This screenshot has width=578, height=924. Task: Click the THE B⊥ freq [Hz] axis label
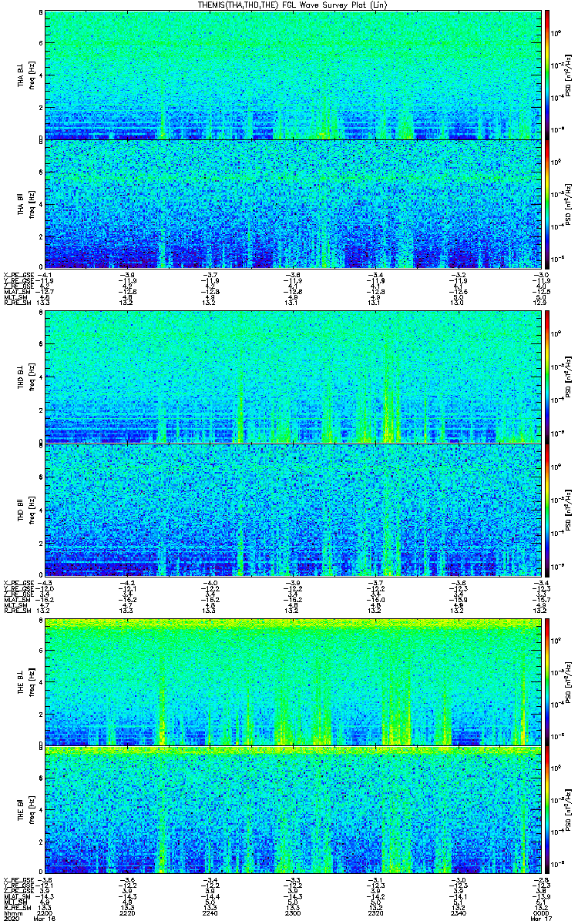(32, 682)
